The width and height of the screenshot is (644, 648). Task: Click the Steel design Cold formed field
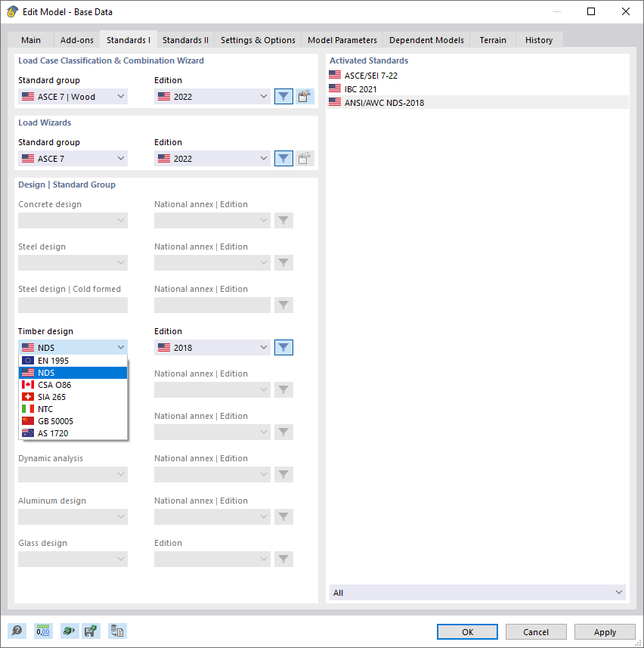point(73,305)
